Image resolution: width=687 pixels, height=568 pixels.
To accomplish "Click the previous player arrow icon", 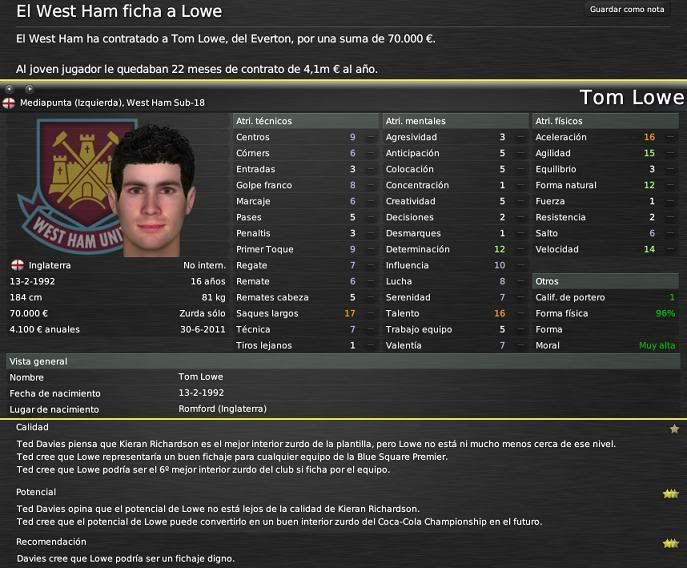I will pos(9,89).
